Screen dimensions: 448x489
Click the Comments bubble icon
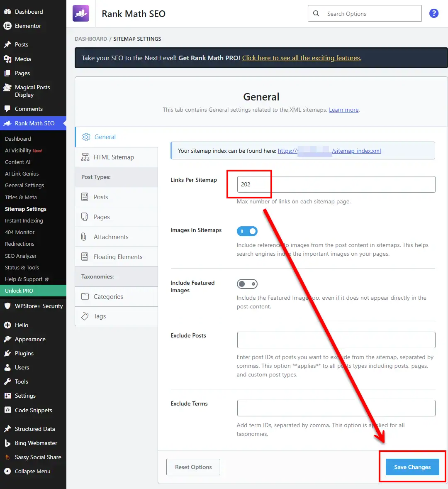coord(7,109)
